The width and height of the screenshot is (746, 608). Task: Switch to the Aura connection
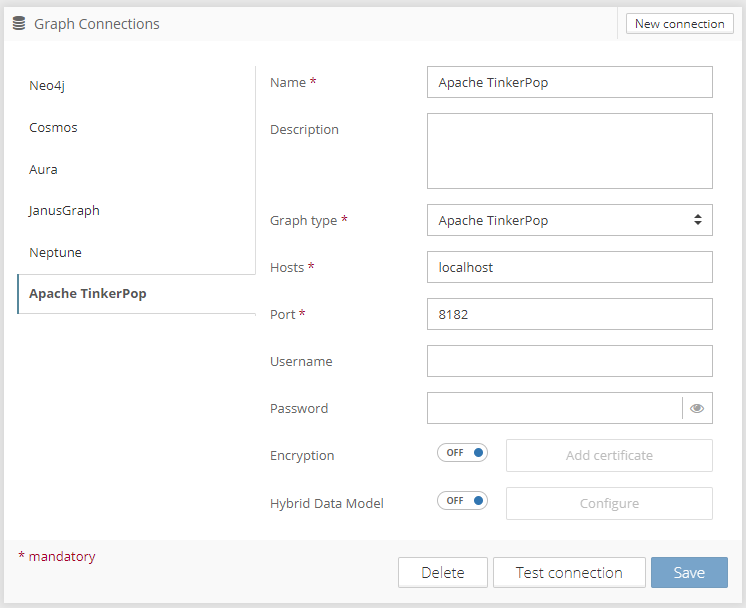(x=43, y=170)
